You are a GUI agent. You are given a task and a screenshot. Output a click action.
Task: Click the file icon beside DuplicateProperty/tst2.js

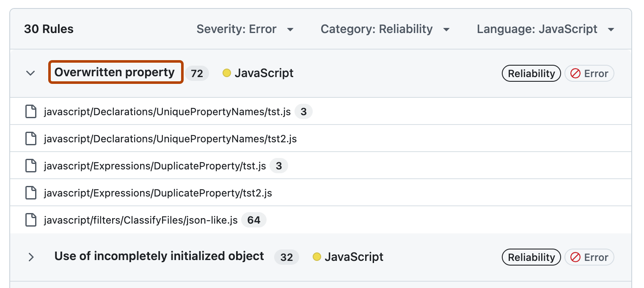pyautogui.click(x=31, y=193)
